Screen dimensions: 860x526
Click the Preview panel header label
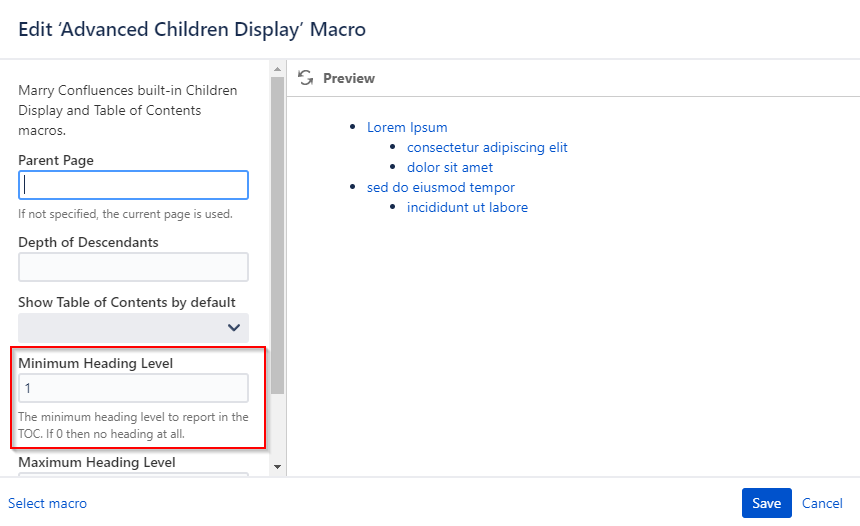point(349,78)
